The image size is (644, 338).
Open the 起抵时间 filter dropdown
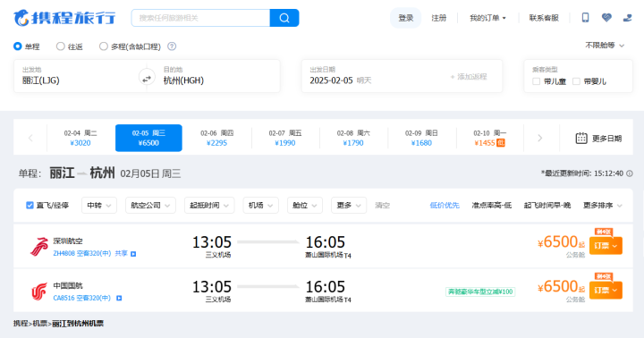pos(209,206)
